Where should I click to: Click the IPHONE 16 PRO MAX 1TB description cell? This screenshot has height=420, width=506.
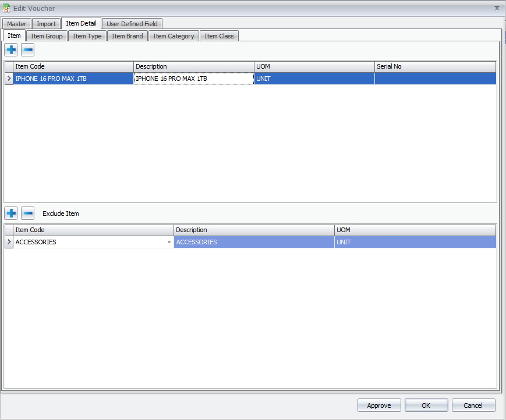click(x=194, y=79)
